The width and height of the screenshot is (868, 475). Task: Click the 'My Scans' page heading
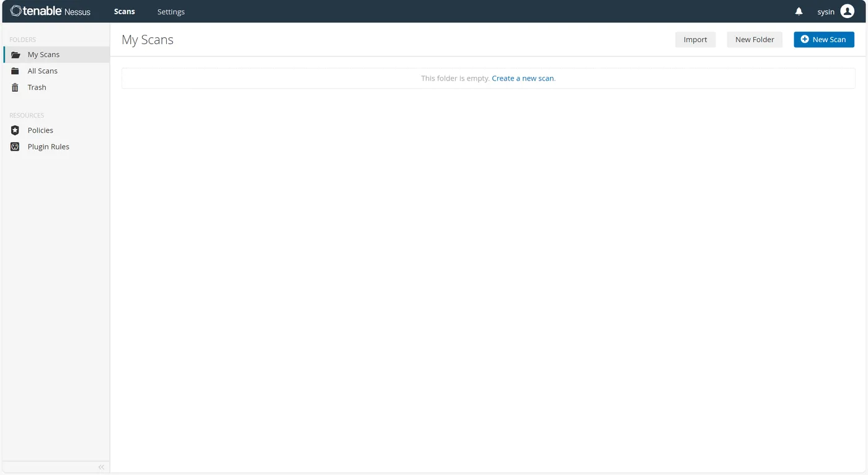click(x=148, y=40)
